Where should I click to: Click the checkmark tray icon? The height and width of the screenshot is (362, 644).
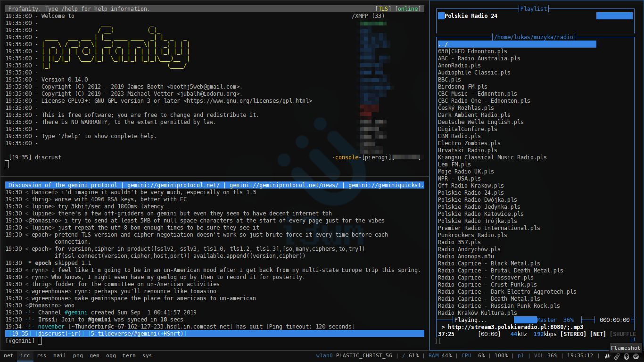click(x=636, y=356)
